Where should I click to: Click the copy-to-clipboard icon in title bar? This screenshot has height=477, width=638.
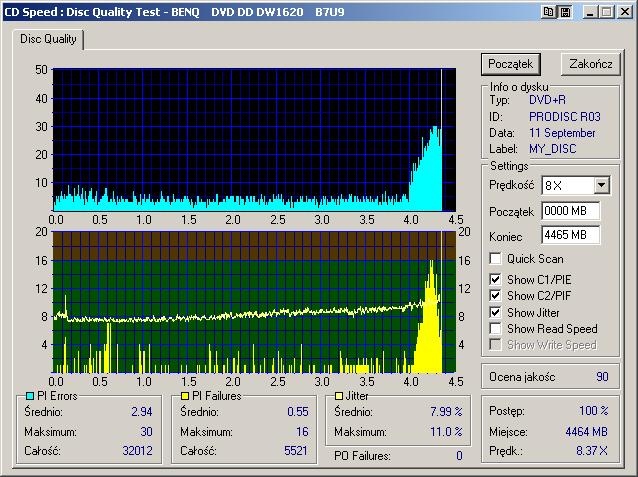pos(548,12)
